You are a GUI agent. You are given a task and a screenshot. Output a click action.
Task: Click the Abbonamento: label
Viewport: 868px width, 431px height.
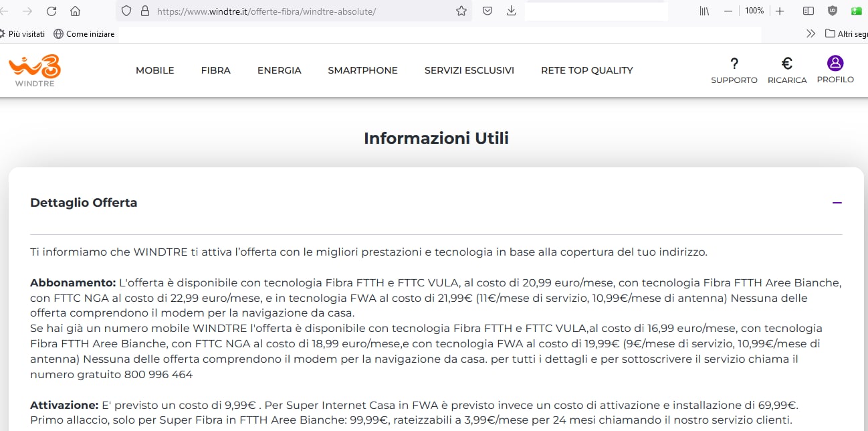click(x=73, y=282)
